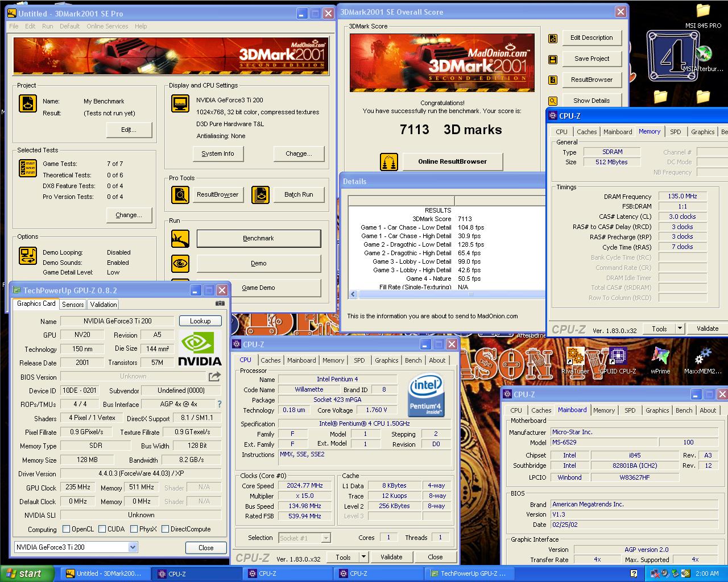Click Start button on taskbar
728x582 pixels.
[x=27, y=573]
